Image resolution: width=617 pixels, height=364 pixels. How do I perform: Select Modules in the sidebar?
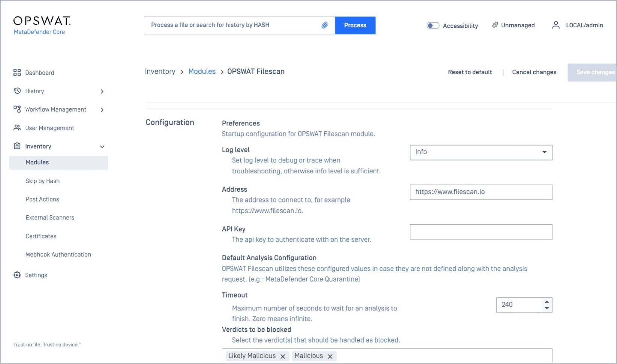click(58, 163)
